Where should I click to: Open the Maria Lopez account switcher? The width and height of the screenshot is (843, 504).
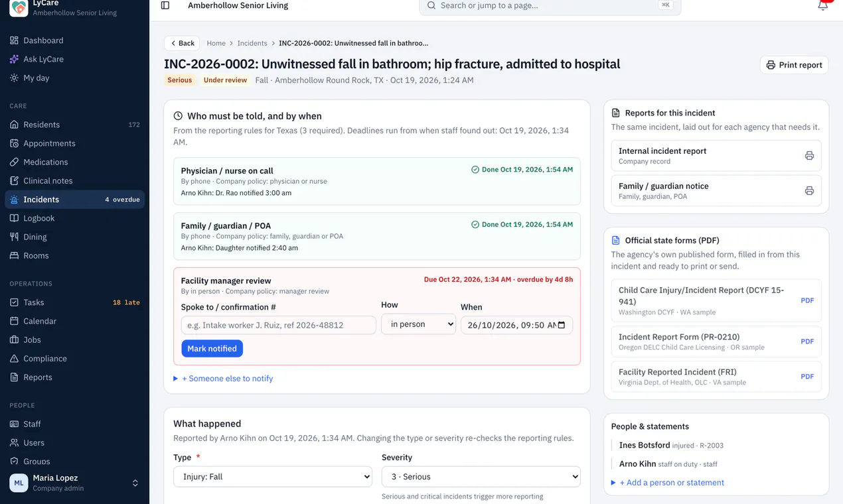[x=74, y=483]
